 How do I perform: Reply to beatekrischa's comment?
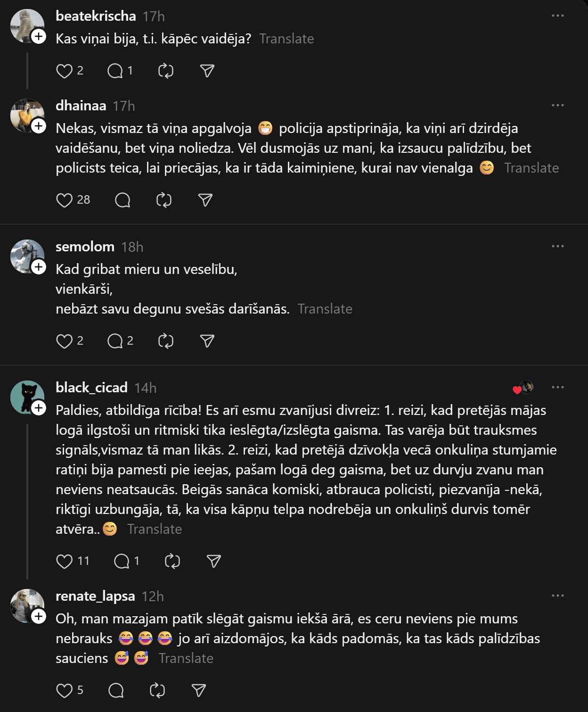(x=115, y=71)
